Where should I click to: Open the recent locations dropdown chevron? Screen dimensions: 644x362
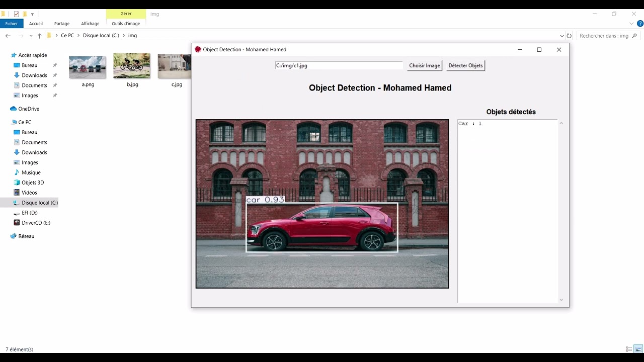[31, 36]
